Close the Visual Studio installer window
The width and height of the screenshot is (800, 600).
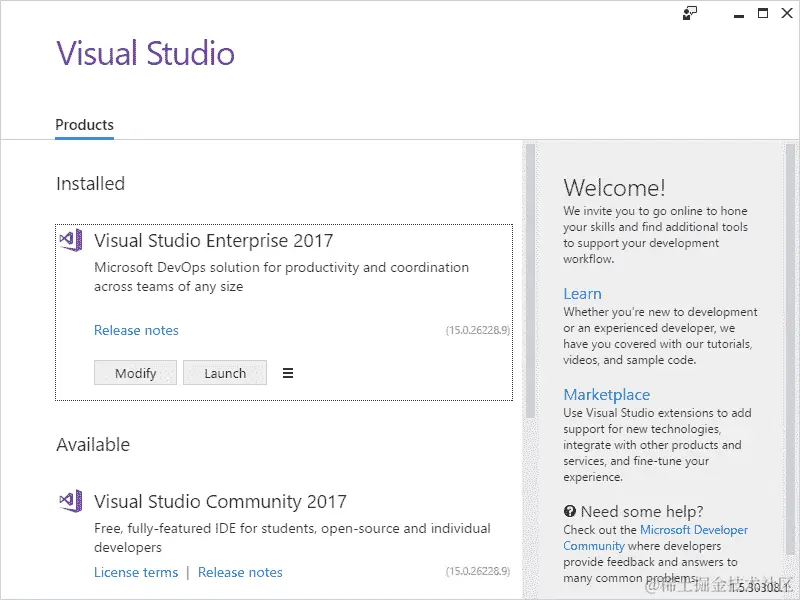[x=787, y=13]
